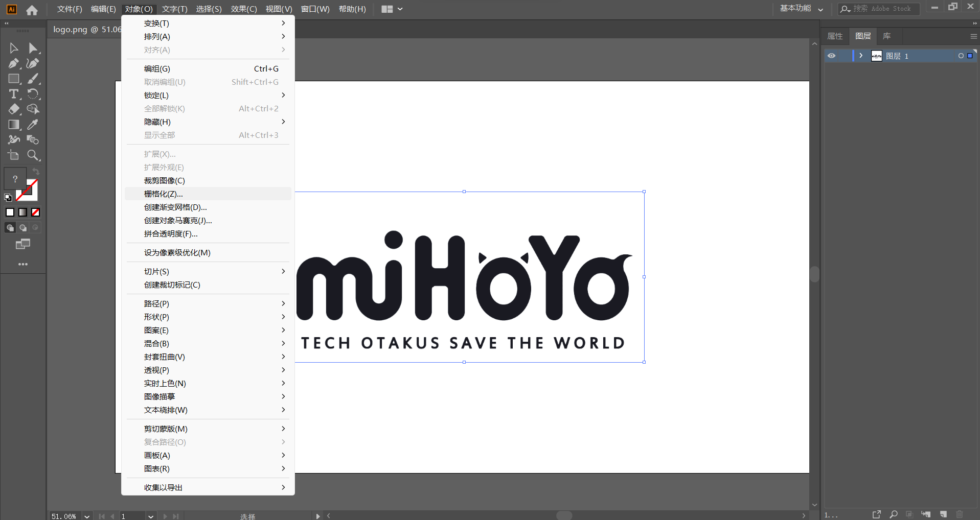Image resolution: width=980 pixels, height=520 pixels.
Task: Choose 设为像素级优化(M) entry
Action: 208,253
